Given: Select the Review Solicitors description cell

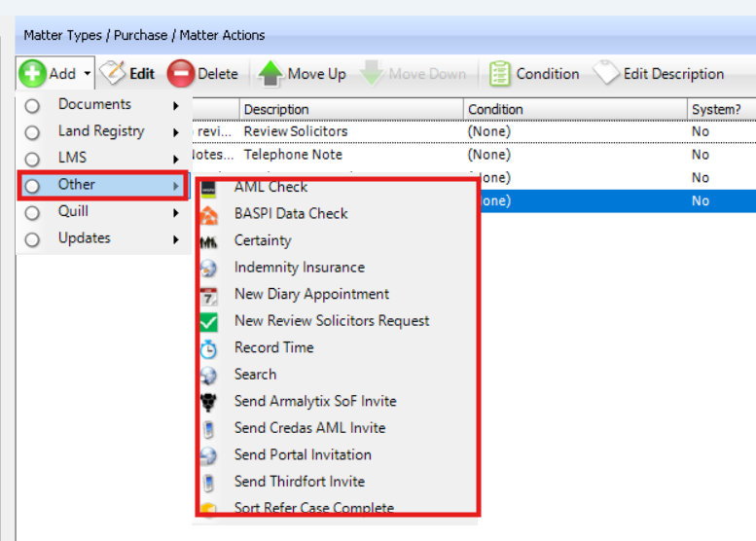Looking at the screenshot, I should (351, 131).
